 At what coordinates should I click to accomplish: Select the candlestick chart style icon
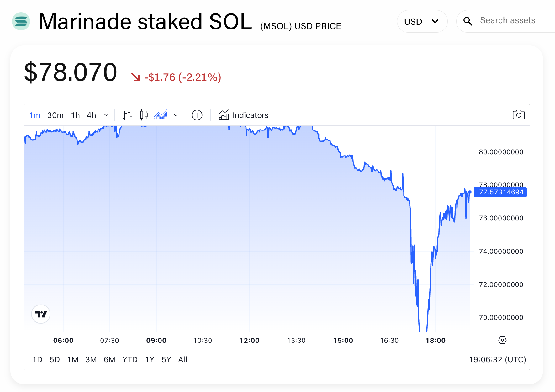point(143,115)
